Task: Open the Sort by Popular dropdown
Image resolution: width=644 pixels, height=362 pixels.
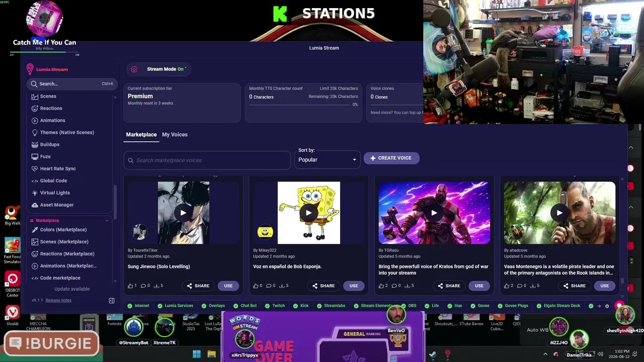Action: 328,160
